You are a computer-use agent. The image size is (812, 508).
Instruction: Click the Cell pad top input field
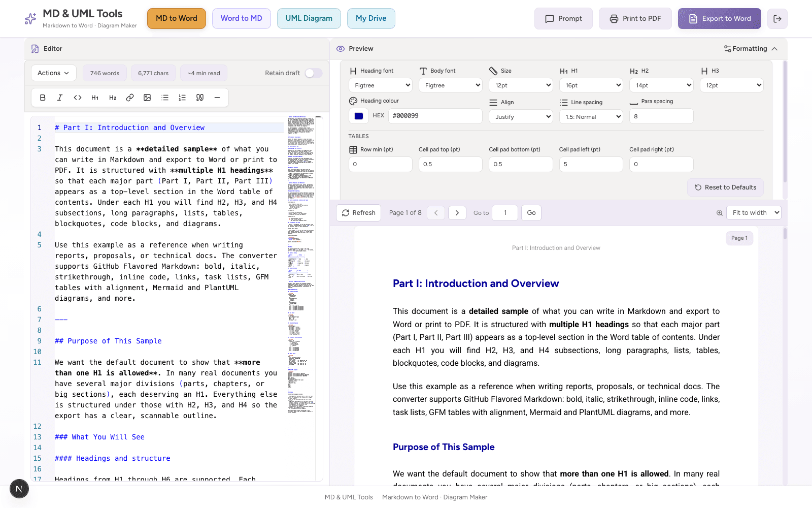(x=451, y=164)
